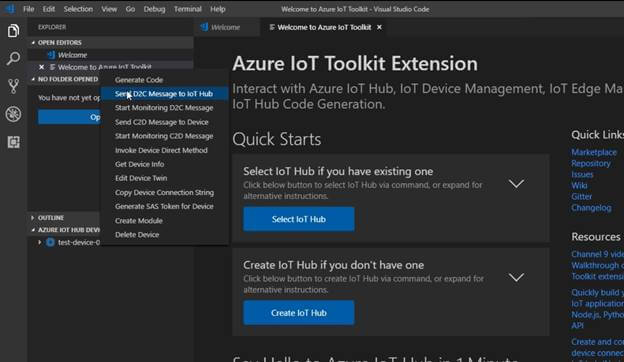The image size is (624, 362).
Task: Open the Edit menu
Action: click(x=49, y=9)
